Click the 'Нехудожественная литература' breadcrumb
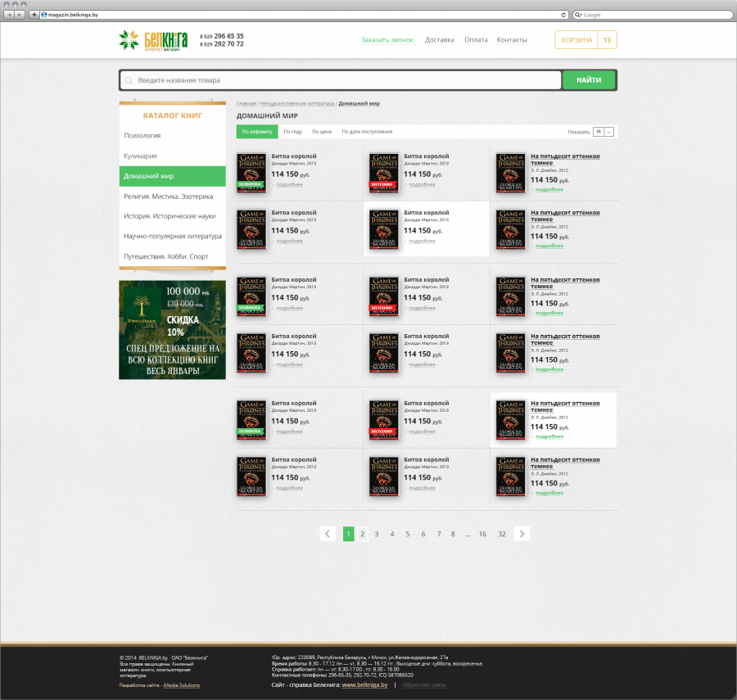 (297, 103)
